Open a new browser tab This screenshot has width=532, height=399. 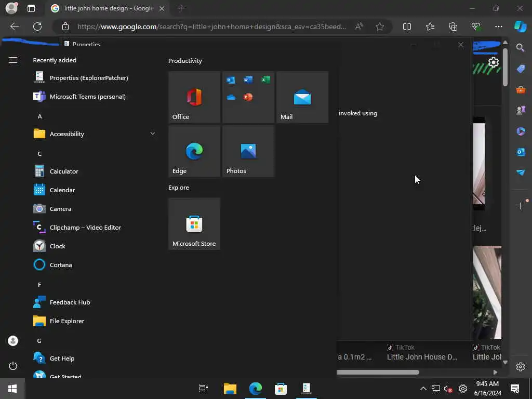181,8
